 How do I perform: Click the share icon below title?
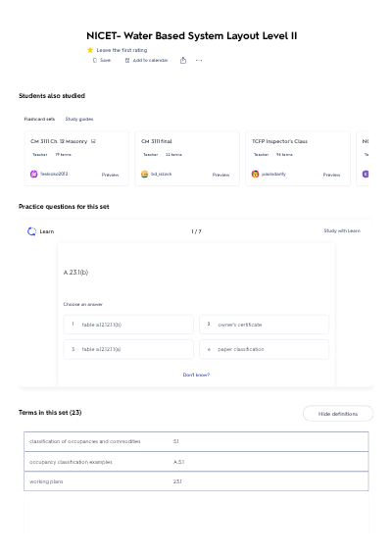(183, 61)
